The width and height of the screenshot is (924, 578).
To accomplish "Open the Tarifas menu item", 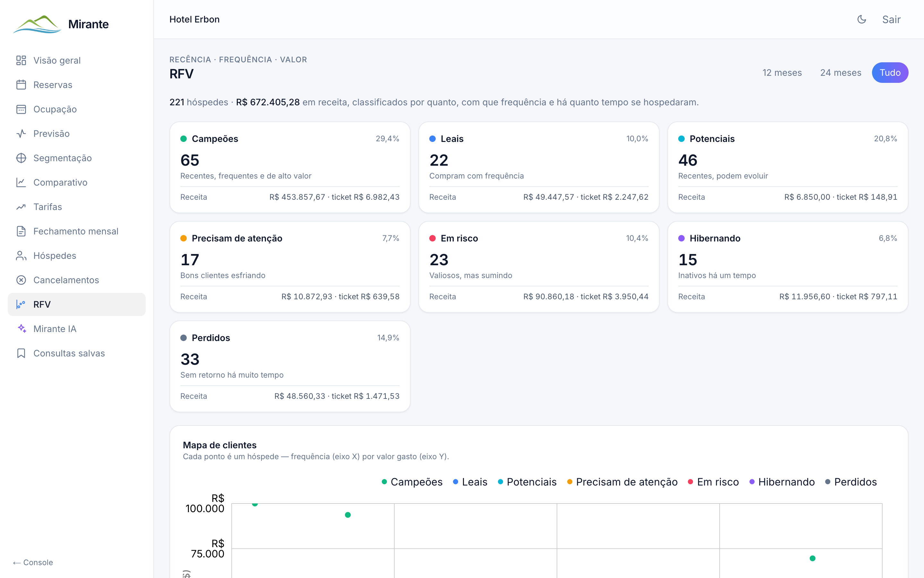I will [76, 207].
